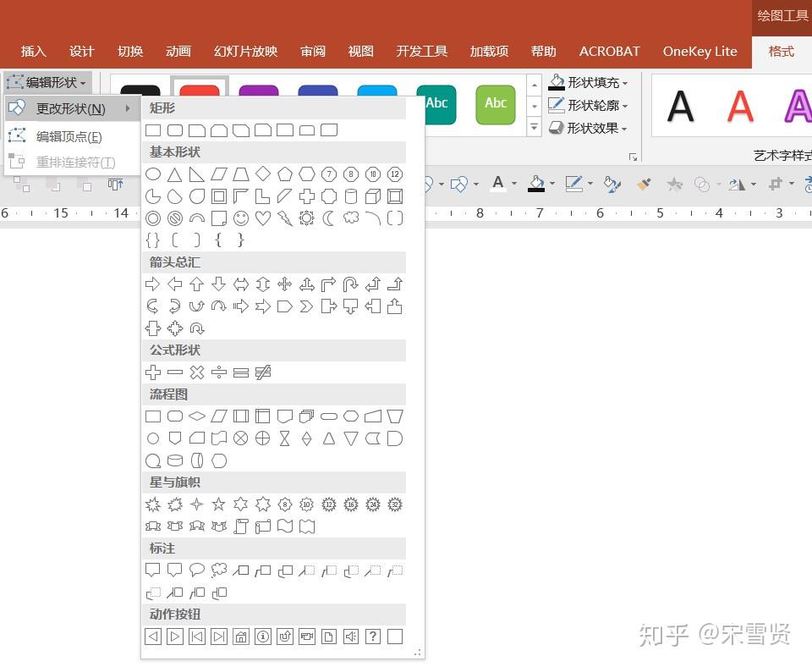Choose the cloud shape in basic shapes

[351, 218]
